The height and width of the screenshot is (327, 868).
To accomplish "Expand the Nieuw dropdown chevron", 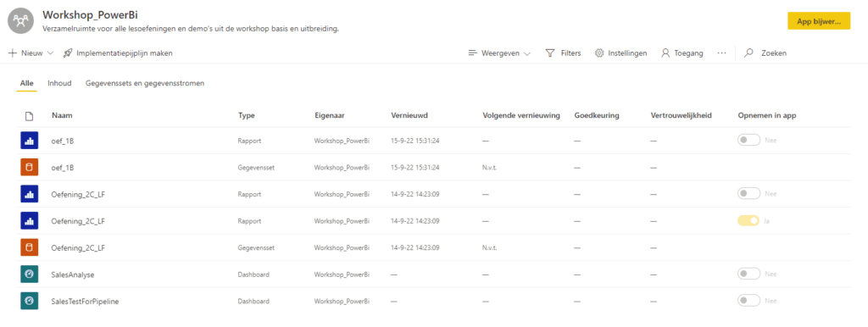I will coord(50,53).
